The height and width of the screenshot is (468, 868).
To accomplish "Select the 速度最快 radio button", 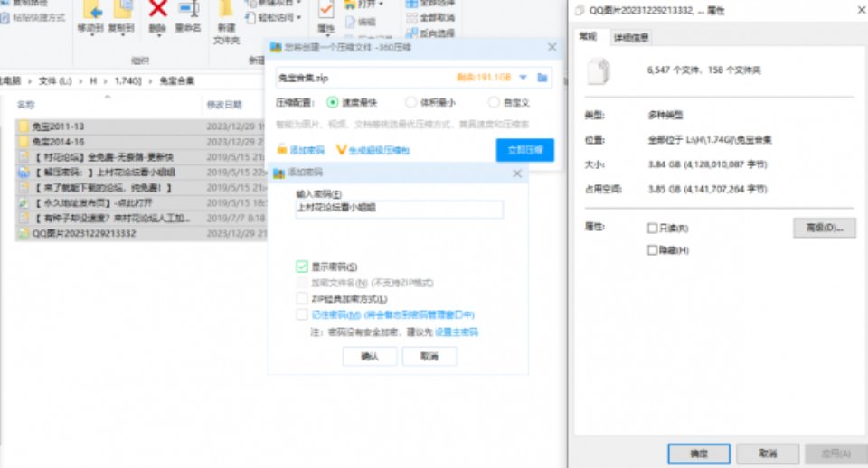I will click(x=332, y=102).
